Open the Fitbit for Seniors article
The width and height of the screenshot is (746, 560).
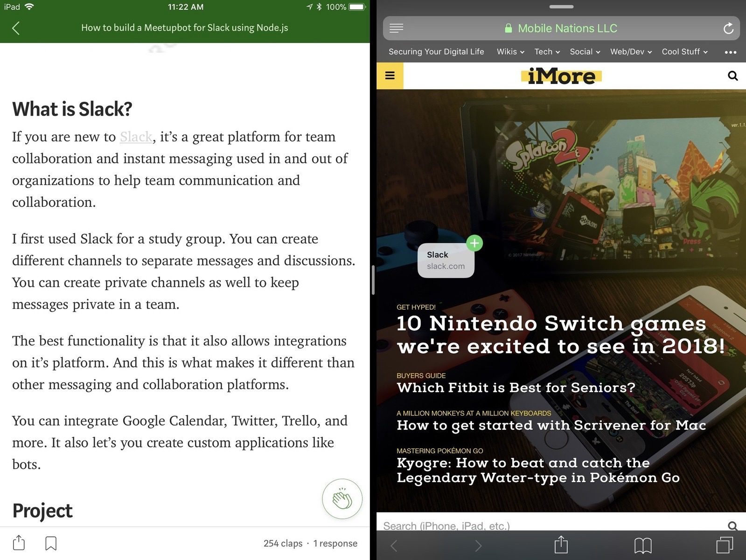516,387
